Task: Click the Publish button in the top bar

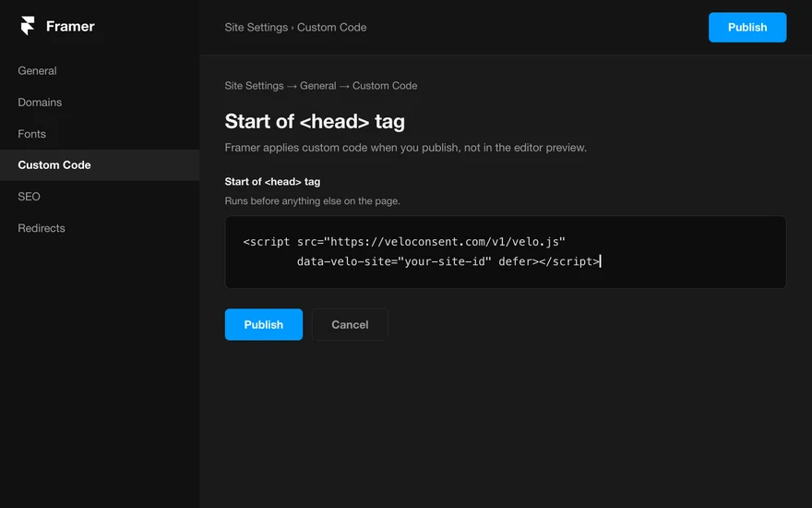Action: coord(747,28)
